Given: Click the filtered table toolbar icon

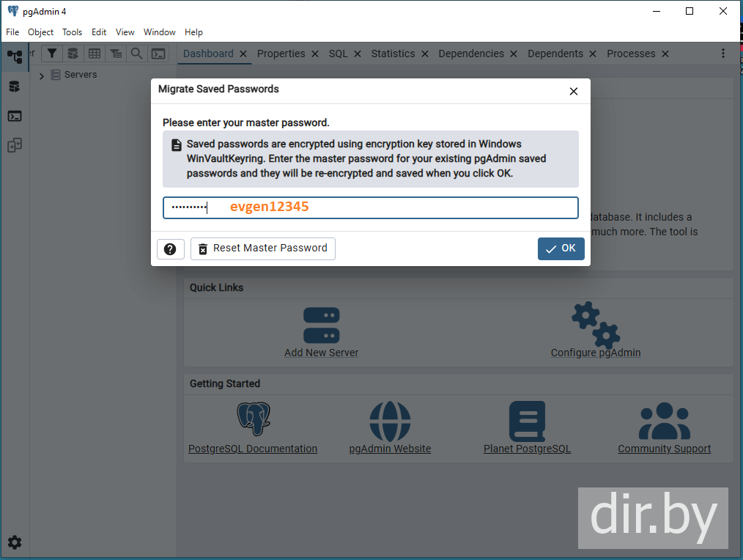Looking at the screenshot, I should coord(116,54).
